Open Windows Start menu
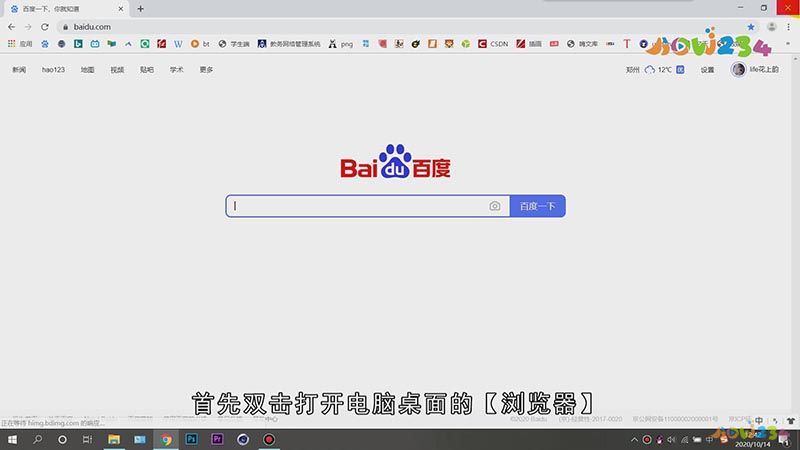 (x=12, y=439)
